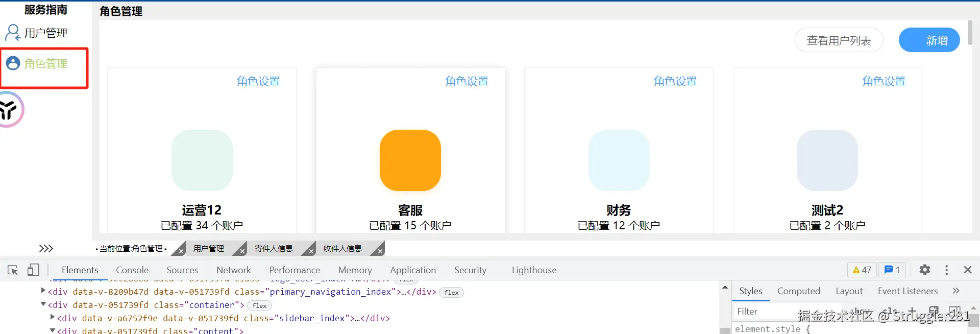Click the flex badge on container row
The height and width of the screenshot is (334, 980).
[x=259, y=305]
